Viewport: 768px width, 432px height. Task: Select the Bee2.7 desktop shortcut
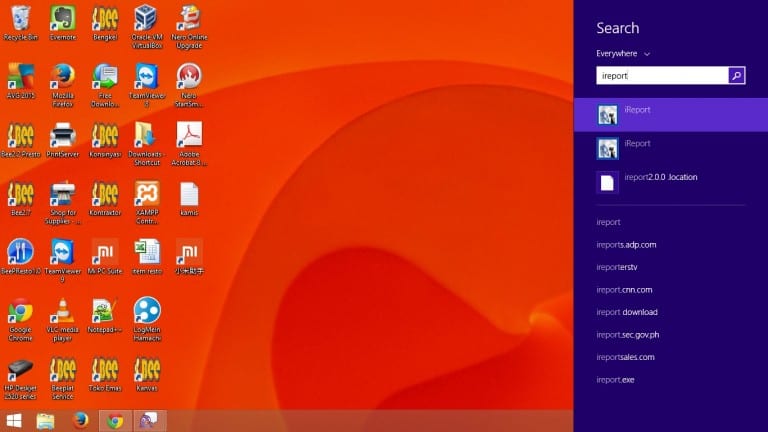21,198
